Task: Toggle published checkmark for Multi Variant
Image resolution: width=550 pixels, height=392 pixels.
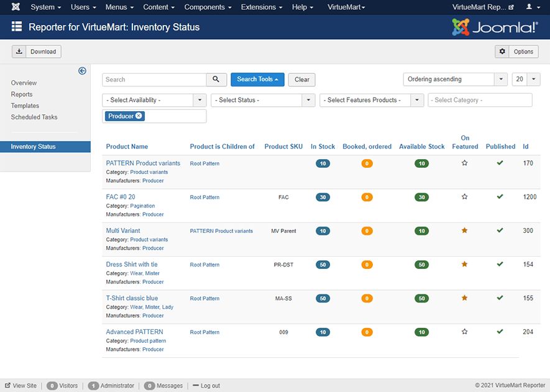Action: pyautogui.click(x=500, y=230)
